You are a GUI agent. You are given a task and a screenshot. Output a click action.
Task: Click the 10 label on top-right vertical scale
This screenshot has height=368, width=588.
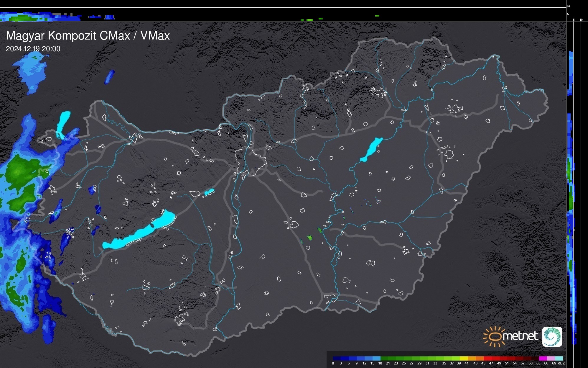(x=568, y=6)
